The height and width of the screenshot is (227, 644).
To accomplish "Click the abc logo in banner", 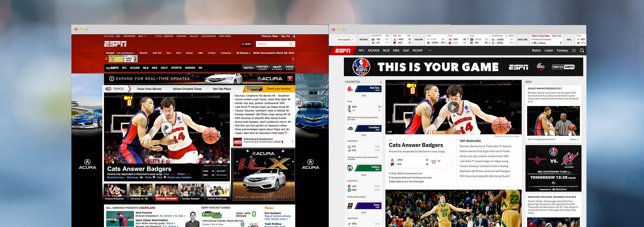I will pos(541,67).
